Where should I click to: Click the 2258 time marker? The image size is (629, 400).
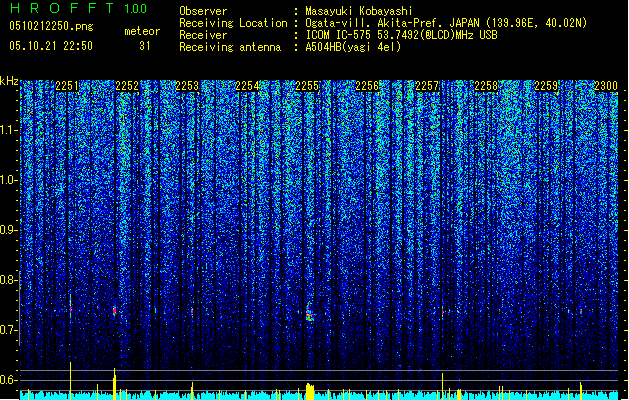tap(486, 86)
